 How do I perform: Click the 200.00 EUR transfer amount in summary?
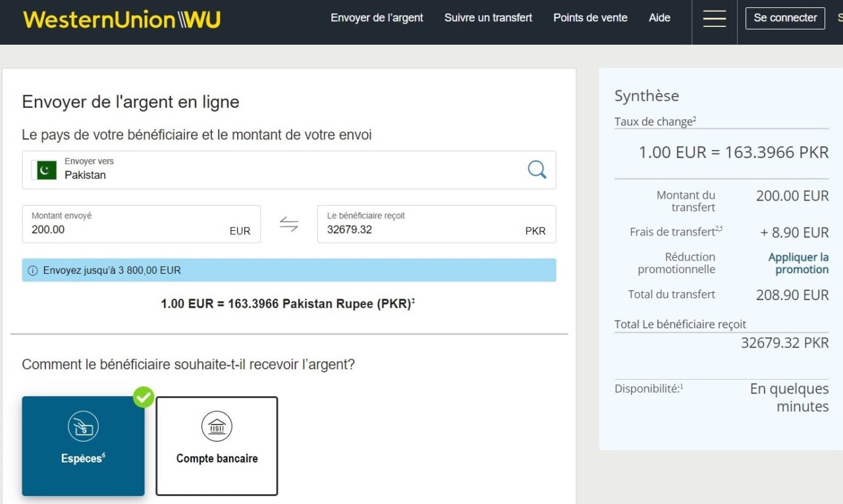click(792, 196)
